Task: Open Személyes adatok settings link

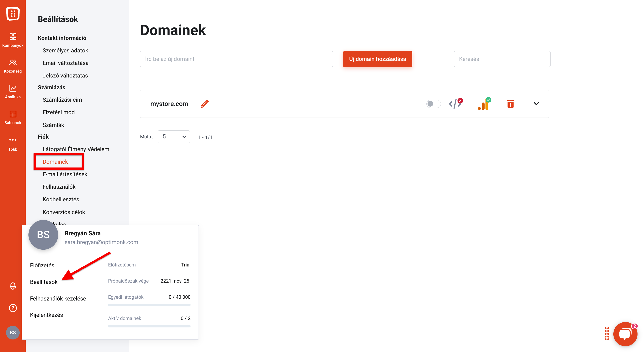Action: [x=65, y=50]
